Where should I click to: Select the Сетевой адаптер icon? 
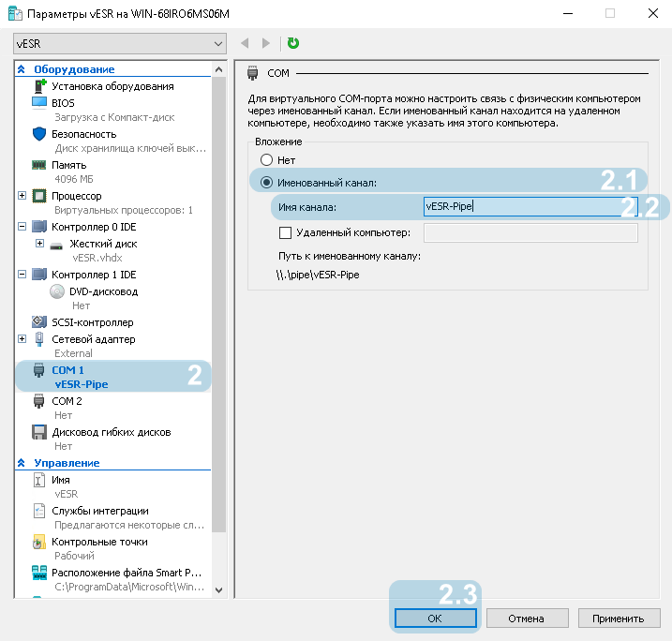[x=39, y=339]
